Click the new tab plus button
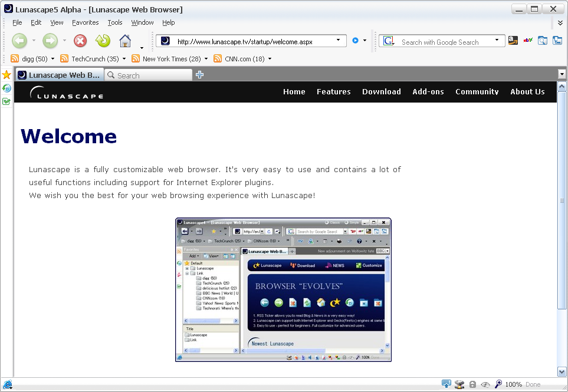The width and height of the screenshot is (568, 392). click(x=200, y=75)
